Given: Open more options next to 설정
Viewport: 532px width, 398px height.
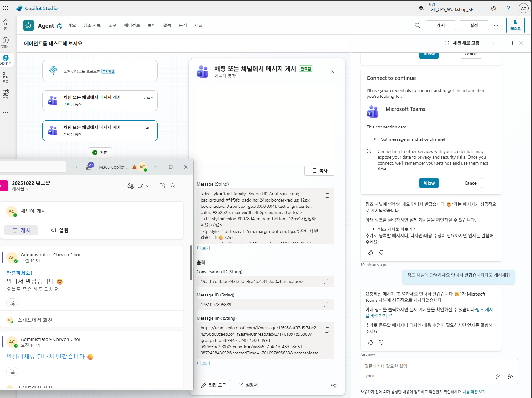Looking at the screenshot, I should [x=496, y=25].
